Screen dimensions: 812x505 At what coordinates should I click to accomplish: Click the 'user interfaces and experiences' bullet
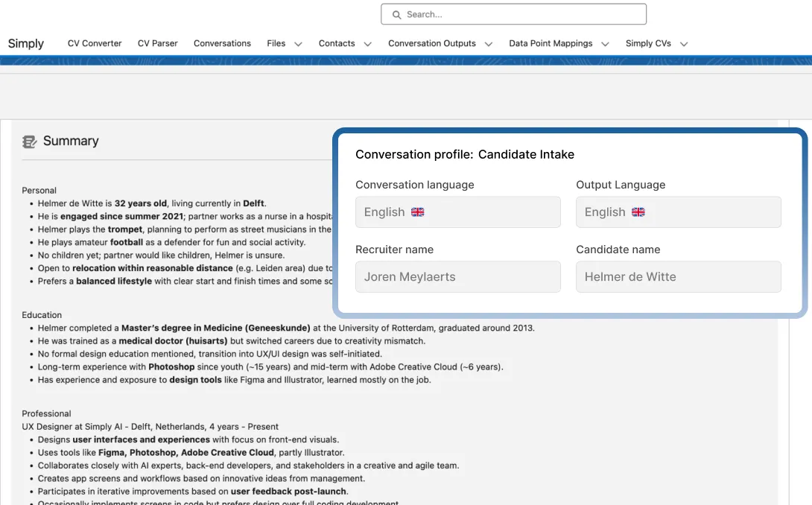point(188,439)
